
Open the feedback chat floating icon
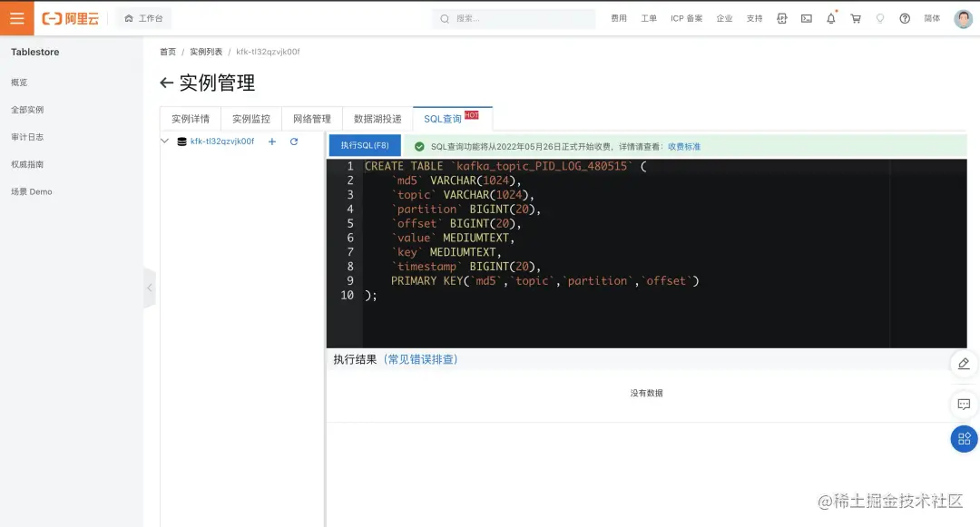point(964,404)
